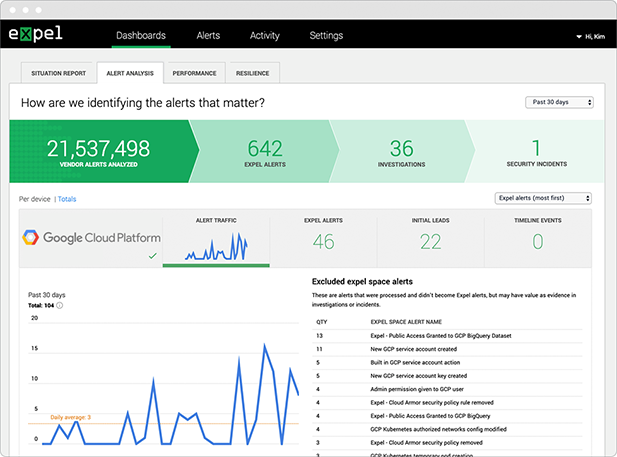This screenshot has height=457, width=617.
Task: Select the Initial Leads 22 card
Action: (430, 239)
